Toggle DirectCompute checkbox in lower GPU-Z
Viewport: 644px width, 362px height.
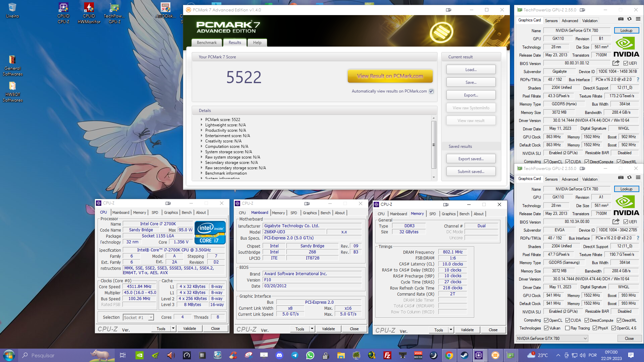[x=587, y=320]
